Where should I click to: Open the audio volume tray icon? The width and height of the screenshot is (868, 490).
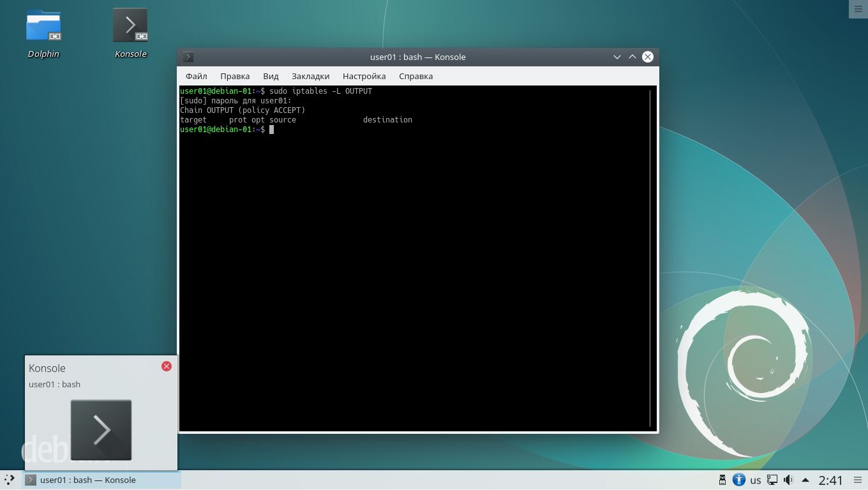click(x=788, y=480)
